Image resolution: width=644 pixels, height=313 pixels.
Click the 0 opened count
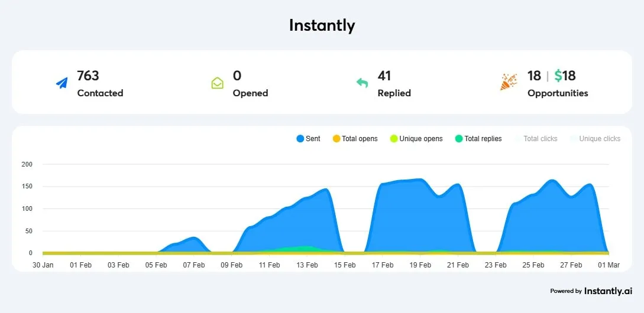237,76
